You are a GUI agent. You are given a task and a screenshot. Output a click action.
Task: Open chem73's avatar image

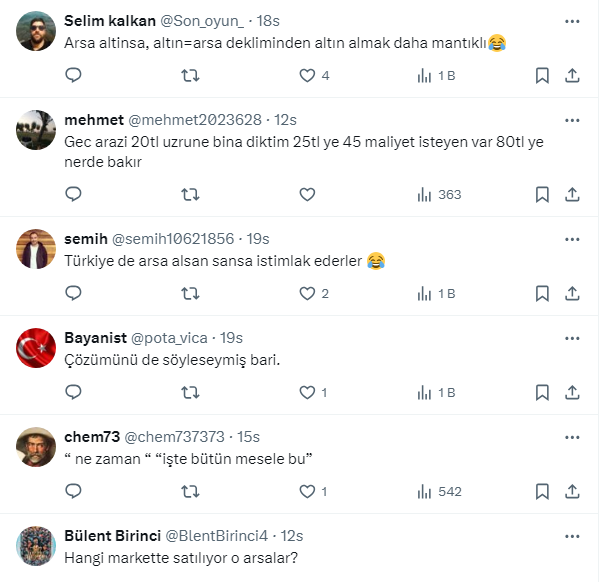point(37,447)
